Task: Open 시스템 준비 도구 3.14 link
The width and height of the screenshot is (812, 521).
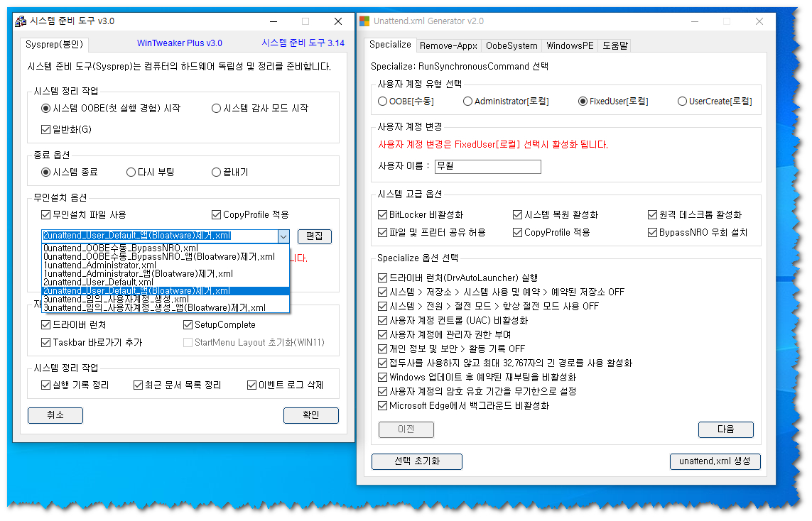Action: tap(303, 43)
